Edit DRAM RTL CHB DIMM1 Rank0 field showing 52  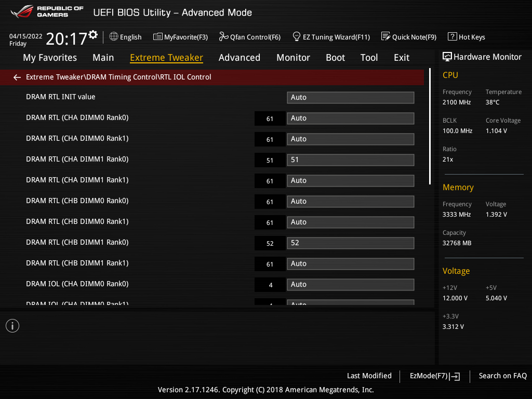point(351,243)
